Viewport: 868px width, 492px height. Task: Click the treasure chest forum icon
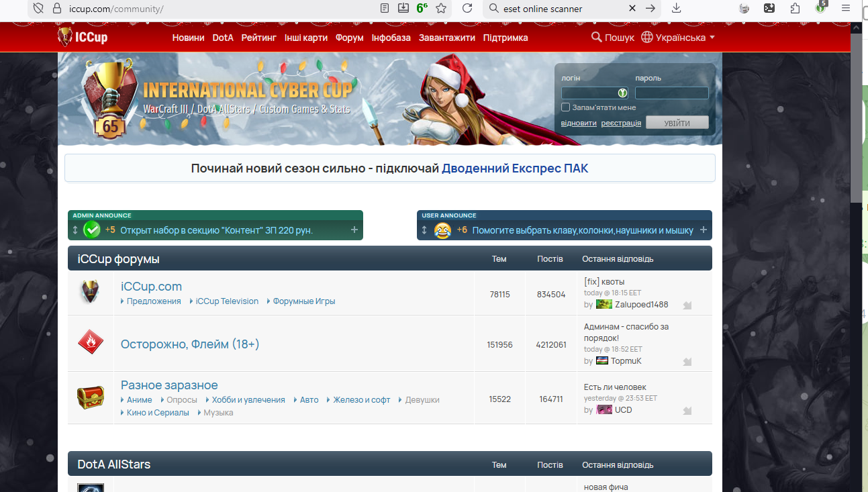(x=90, y=397)
